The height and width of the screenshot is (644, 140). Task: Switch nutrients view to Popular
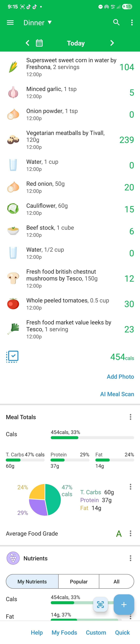point(79,581)
